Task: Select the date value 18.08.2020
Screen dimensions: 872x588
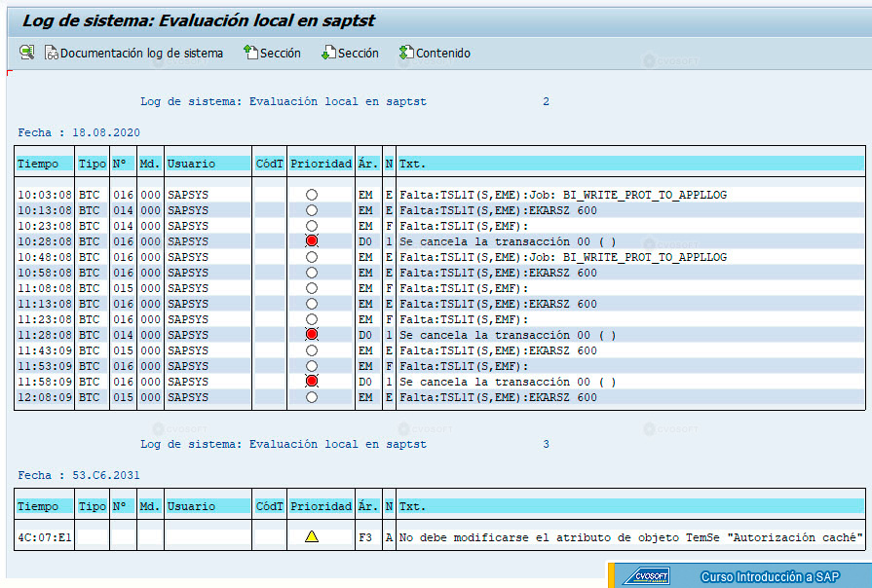Action: point(106,132)
